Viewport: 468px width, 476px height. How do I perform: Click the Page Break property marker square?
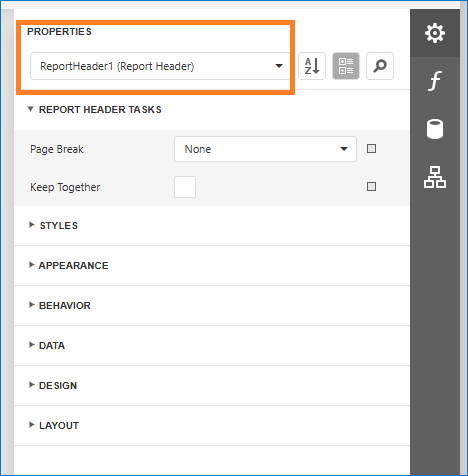[x=371, y=149]
